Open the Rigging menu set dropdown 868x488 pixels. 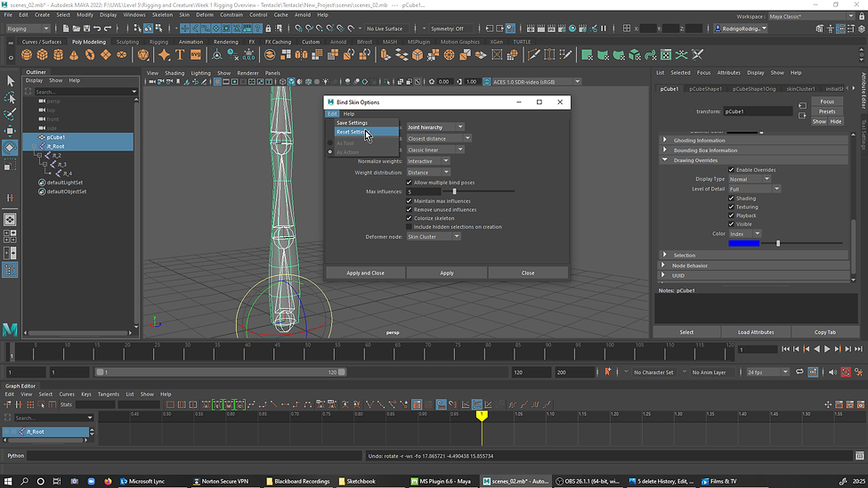coord(28,28)
